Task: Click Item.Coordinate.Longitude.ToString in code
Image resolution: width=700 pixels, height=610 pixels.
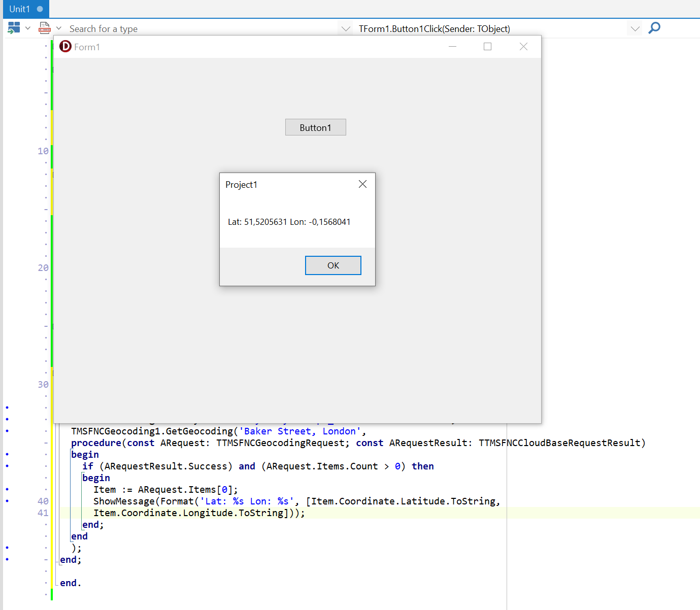Action: pyautogui.click(x=188, y=513)
